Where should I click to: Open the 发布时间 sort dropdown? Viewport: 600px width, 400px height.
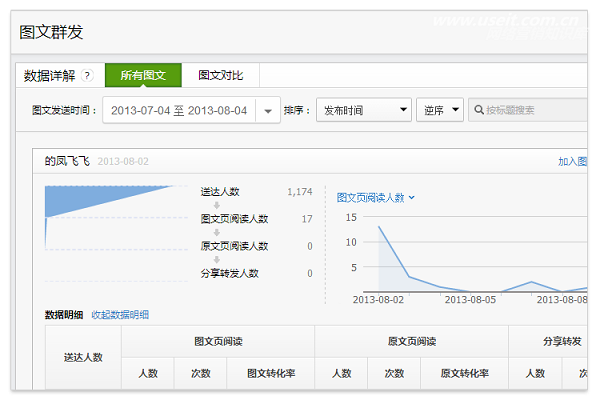(x=362, y=110)
